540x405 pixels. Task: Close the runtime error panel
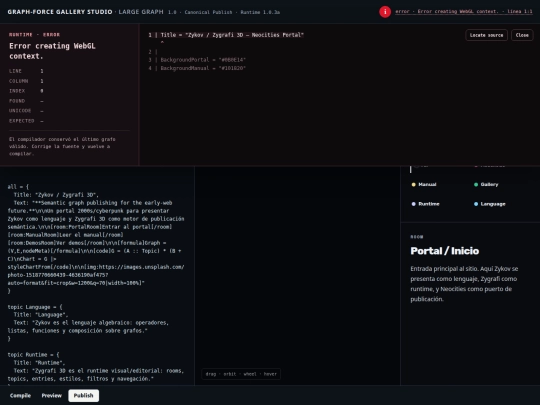click(522, 35)
